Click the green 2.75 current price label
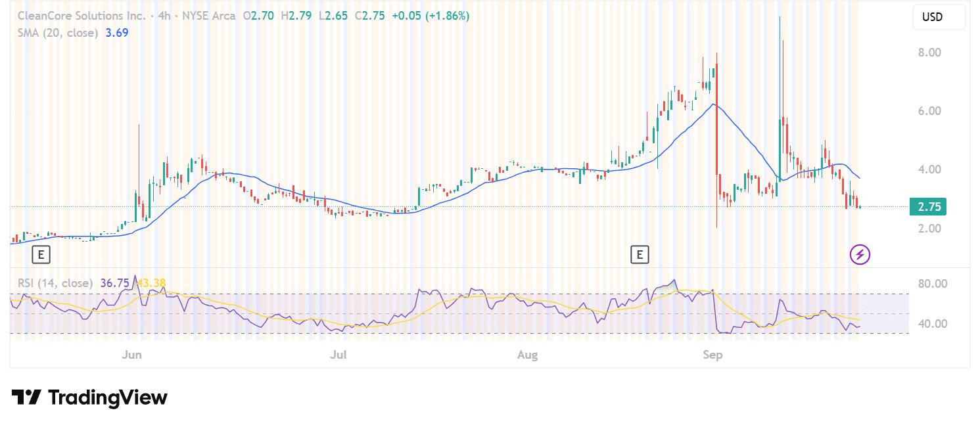Viewport: 980px width, 427px height. (x=929, y=207)
